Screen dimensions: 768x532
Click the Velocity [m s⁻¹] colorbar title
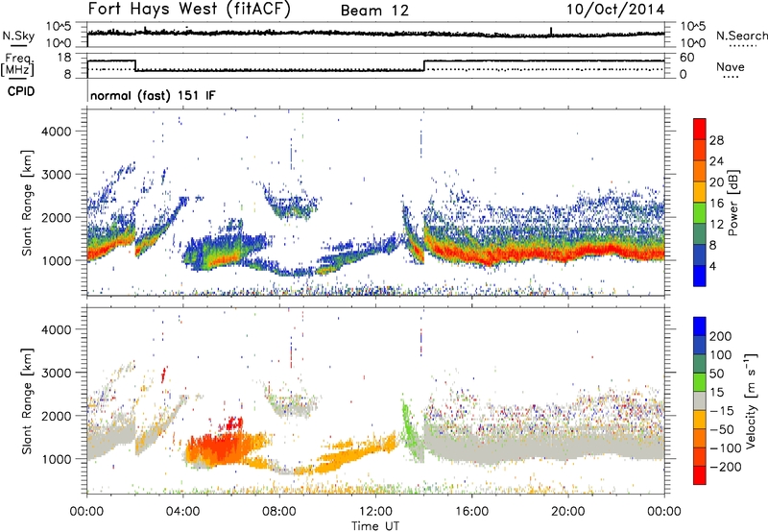tap(750, 400)
